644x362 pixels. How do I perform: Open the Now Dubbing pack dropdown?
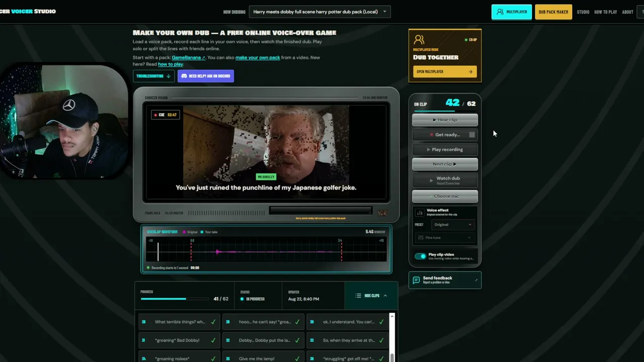pos(320,12)
